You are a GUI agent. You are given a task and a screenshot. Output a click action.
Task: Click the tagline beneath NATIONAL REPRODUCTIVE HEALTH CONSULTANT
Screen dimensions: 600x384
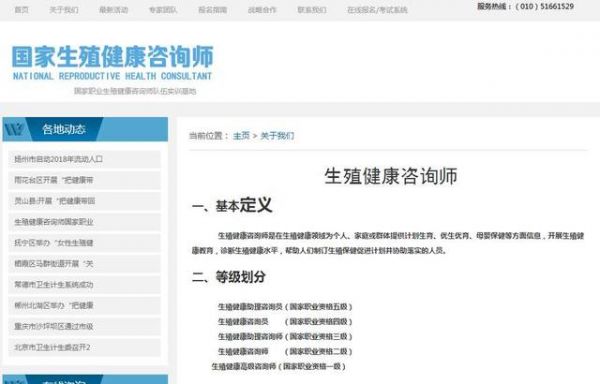(x=135, y=91)
